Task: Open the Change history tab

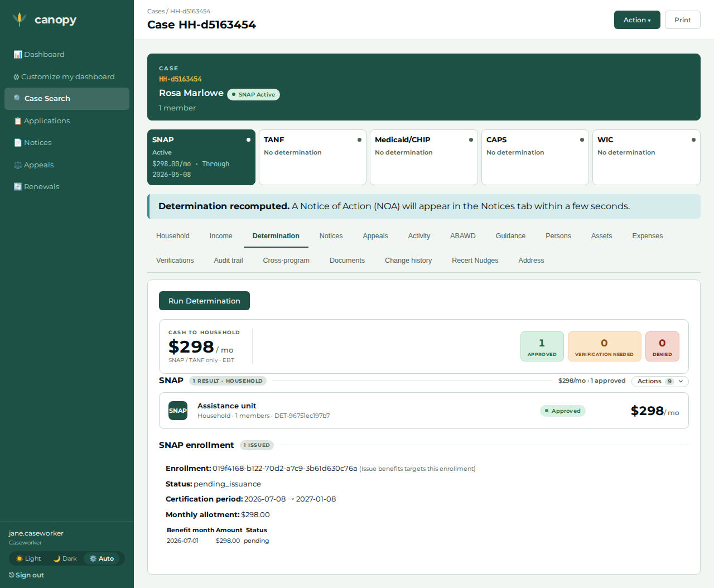Action: point(408,261)
